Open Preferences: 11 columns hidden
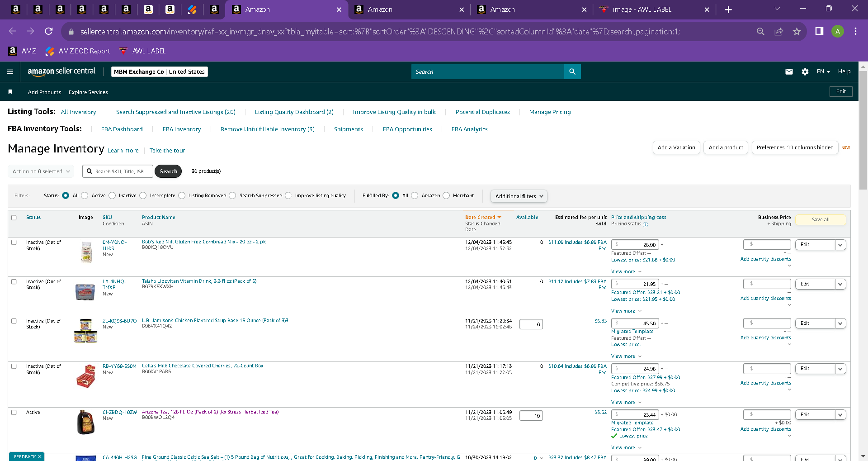This screenshot has height=461, width=868. (795, 147)
